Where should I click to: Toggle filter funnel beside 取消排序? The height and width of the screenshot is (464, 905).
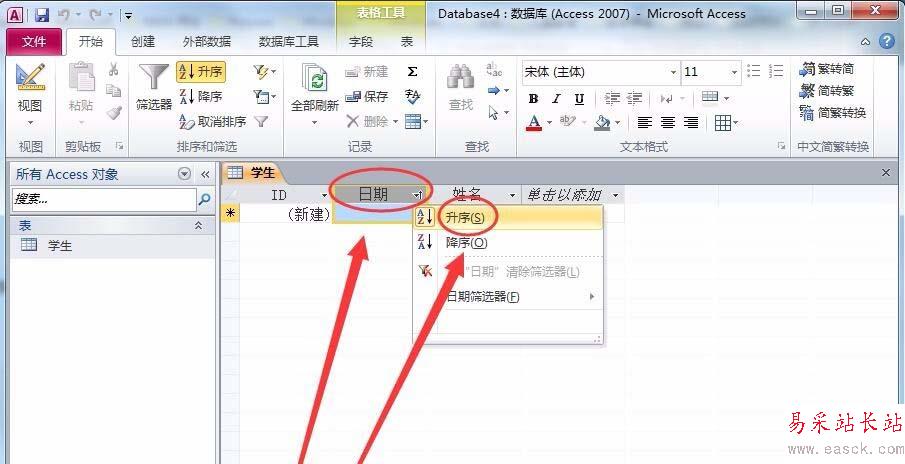click(261, 121)
